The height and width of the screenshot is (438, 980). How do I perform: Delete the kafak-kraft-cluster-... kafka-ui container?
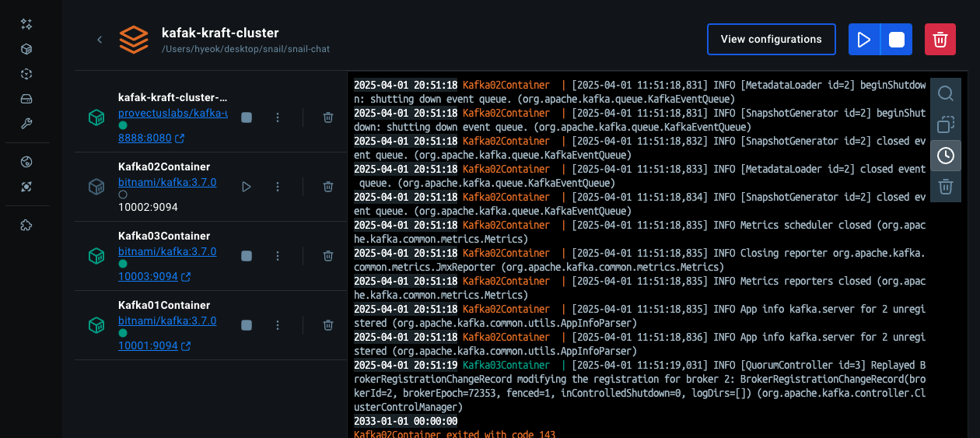(328, 117)
